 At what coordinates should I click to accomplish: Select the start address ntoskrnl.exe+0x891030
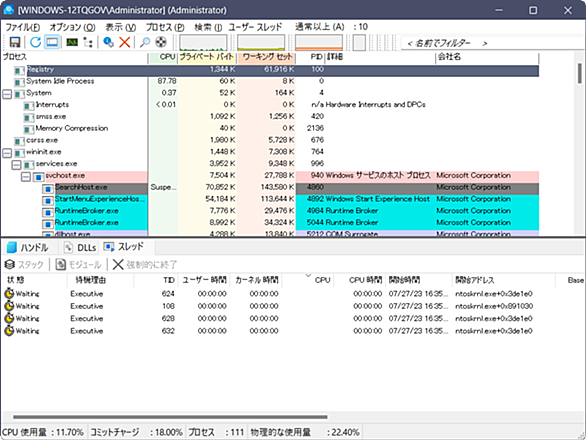(x=494, y=306)
